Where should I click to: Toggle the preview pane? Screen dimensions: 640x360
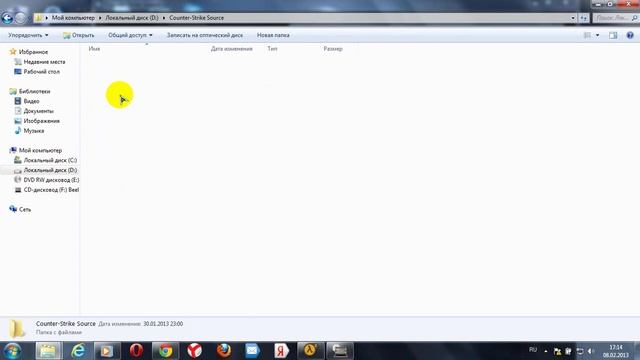coord(613,36)
